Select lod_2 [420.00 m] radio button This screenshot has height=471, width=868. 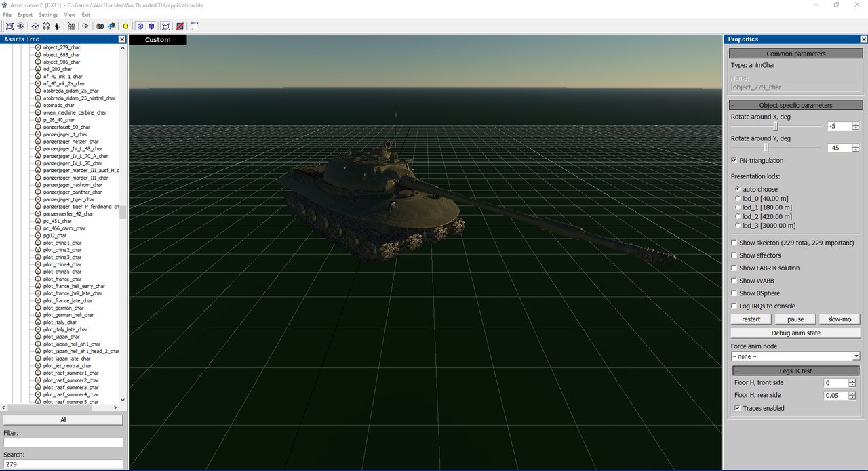737,217
